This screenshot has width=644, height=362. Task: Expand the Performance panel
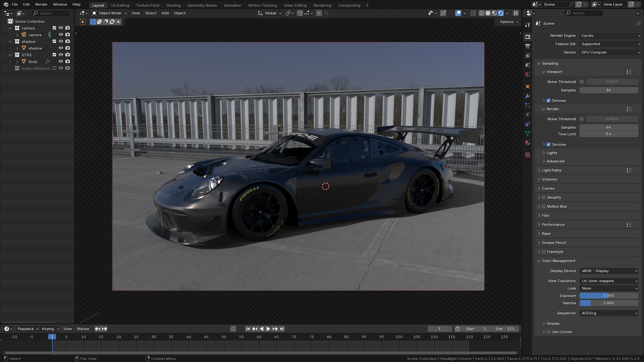click(x=553, y=225)
